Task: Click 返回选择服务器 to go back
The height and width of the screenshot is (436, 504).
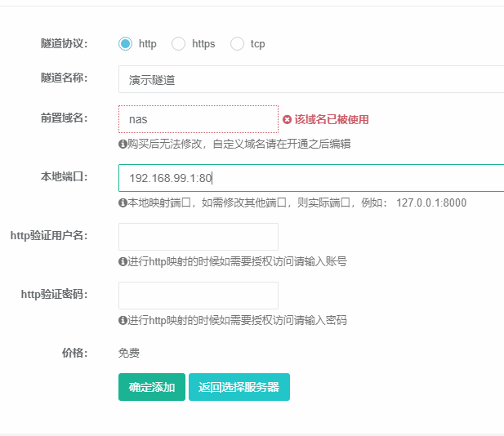Action: pos(239,387)
